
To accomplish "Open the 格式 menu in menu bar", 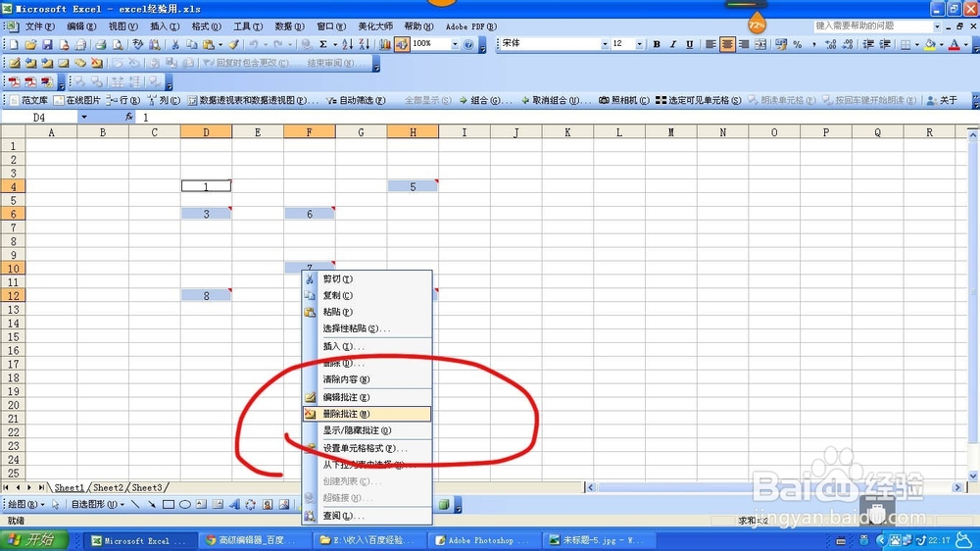I will click(x=206, y=26).
